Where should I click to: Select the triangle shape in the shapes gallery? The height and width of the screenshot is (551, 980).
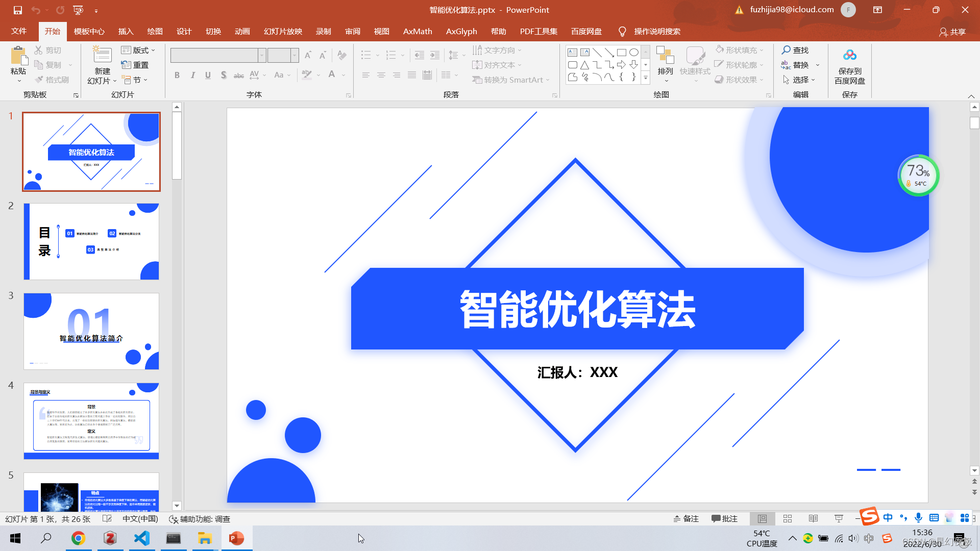tap(584, 65)
